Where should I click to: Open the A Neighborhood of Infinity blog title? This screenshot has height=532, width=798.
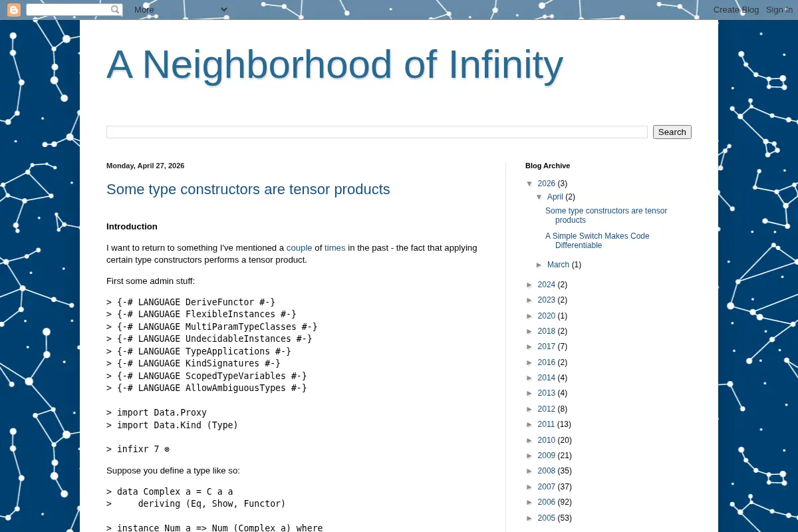[334, 65]
